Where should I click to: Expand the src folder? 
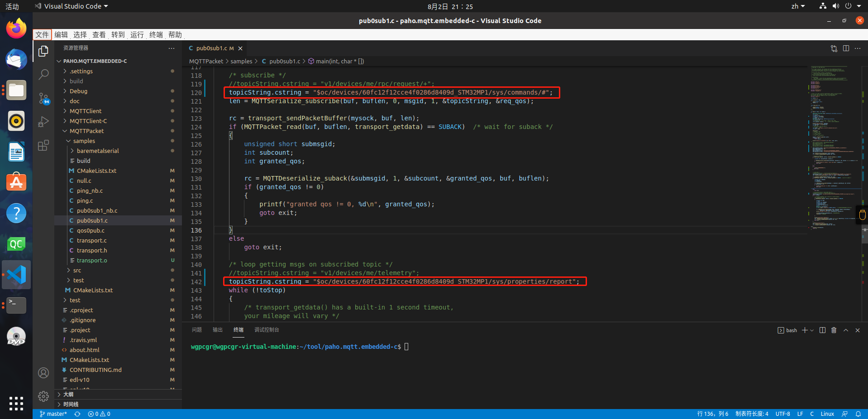118,270
